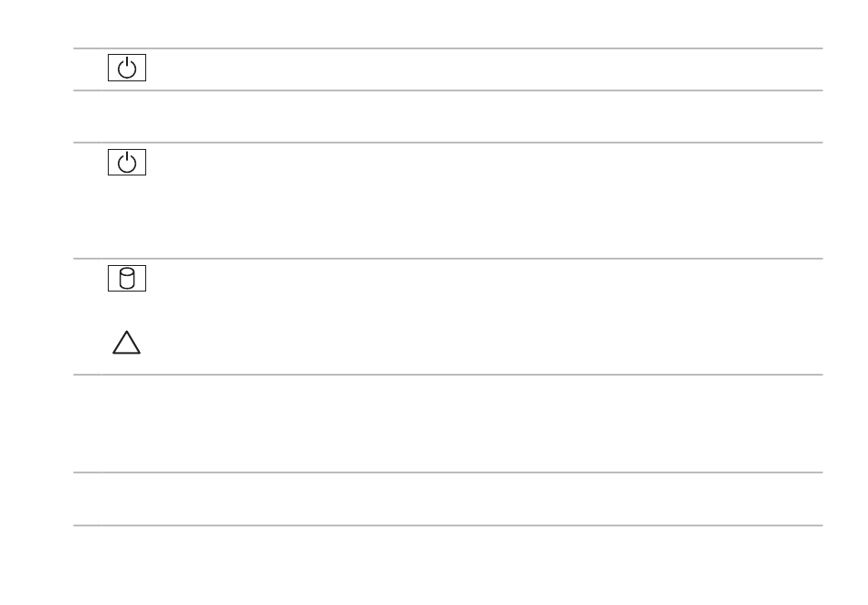Viewport: 868px width, 605px height.
Task: Click the empty row just below the caution triangle row
Action: pos(448,423)
